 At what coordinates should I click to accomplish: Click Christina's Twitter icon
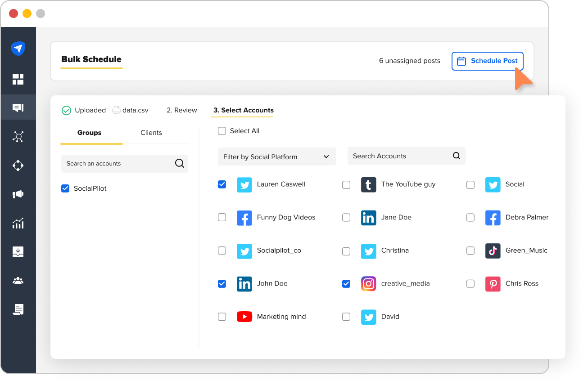[x=369, y=251]
